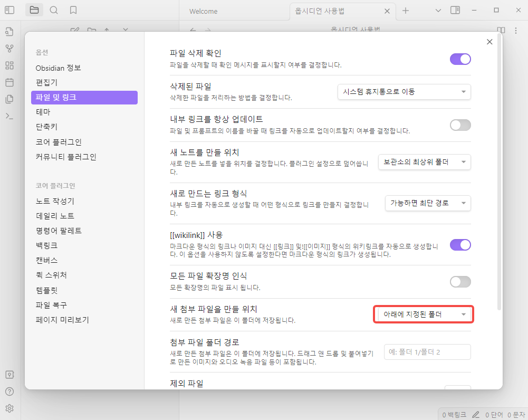Open today's daily note calendar icon

[x=9, y=82]
